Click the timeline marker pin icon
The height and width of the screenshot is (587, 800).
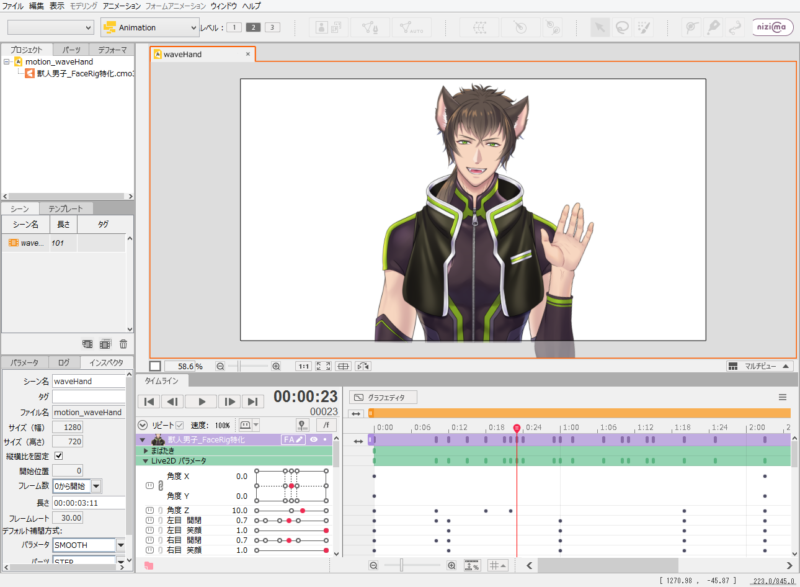302,425
